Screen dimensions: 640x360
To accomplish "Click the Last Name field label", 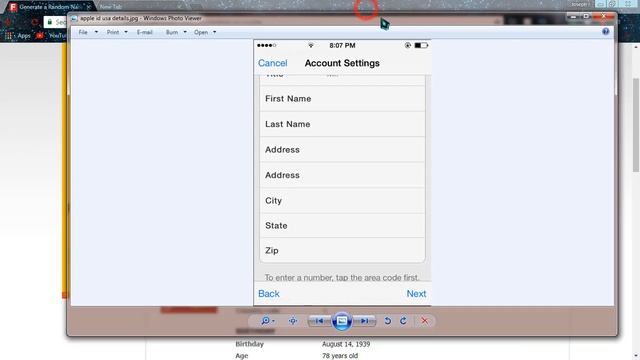I will coord(288,124).
